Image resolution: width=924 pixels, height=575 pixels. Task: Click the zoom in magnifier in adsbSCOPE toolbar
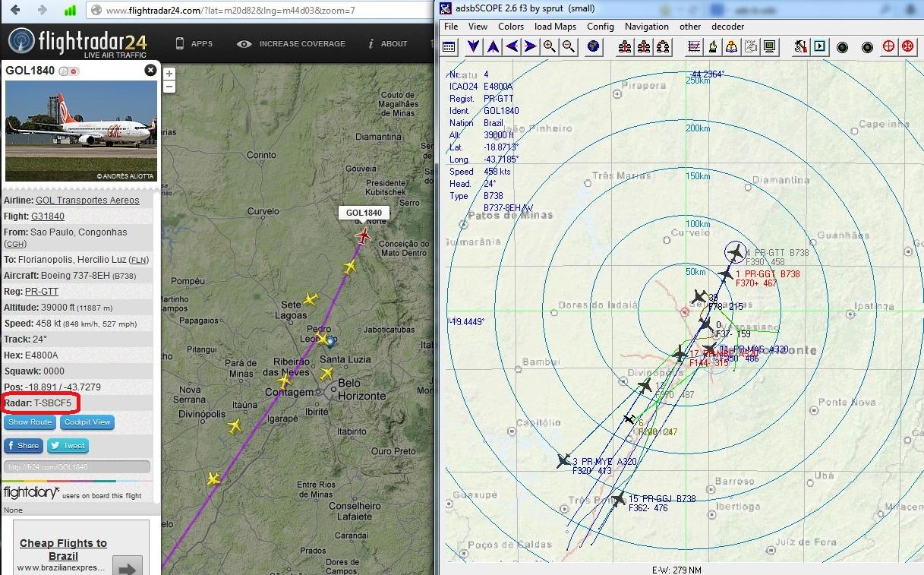549,46
